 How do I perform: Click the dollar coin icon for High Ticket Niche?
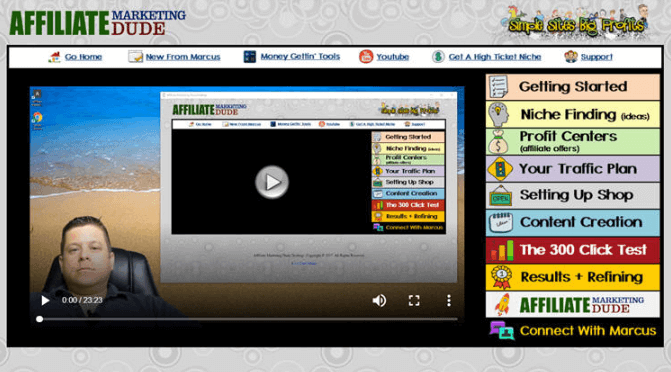point(438,57)
